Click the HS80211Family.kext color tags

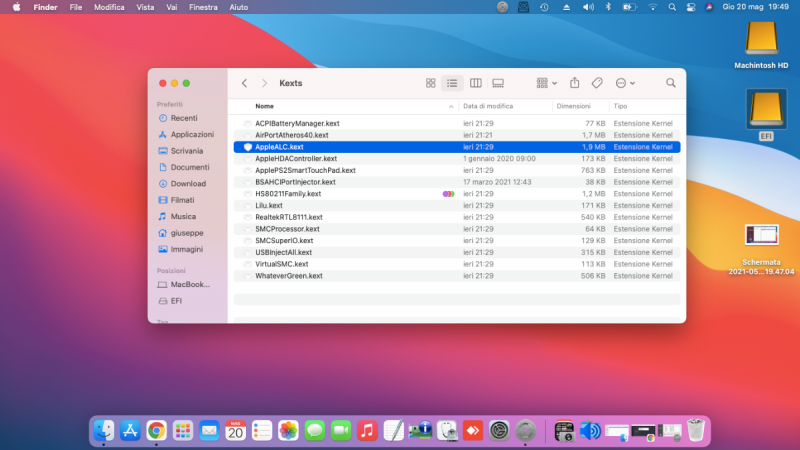[449, 193]
